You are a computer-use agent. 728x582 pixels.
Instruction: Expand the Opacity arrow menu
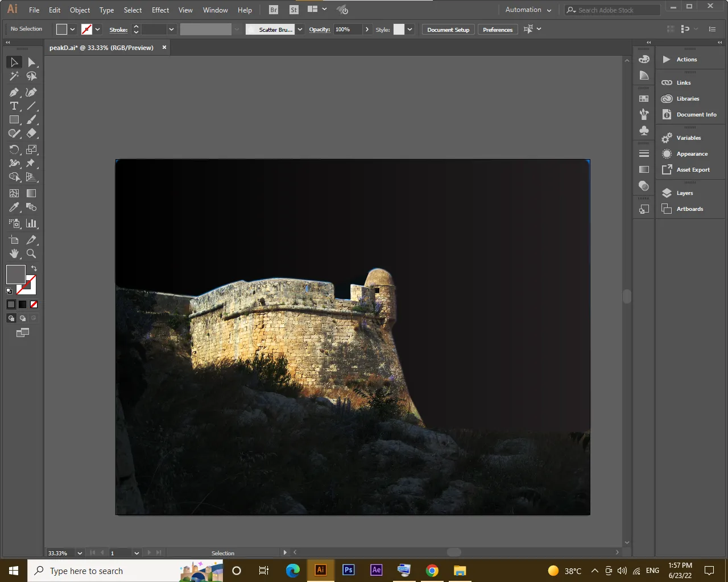367,30
